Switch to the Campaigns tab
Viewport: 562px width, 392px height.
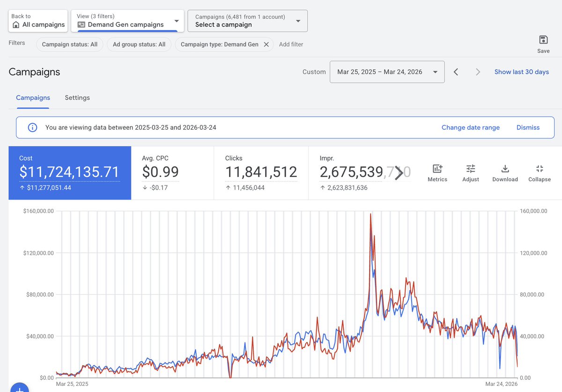click(x=33, y=97)
